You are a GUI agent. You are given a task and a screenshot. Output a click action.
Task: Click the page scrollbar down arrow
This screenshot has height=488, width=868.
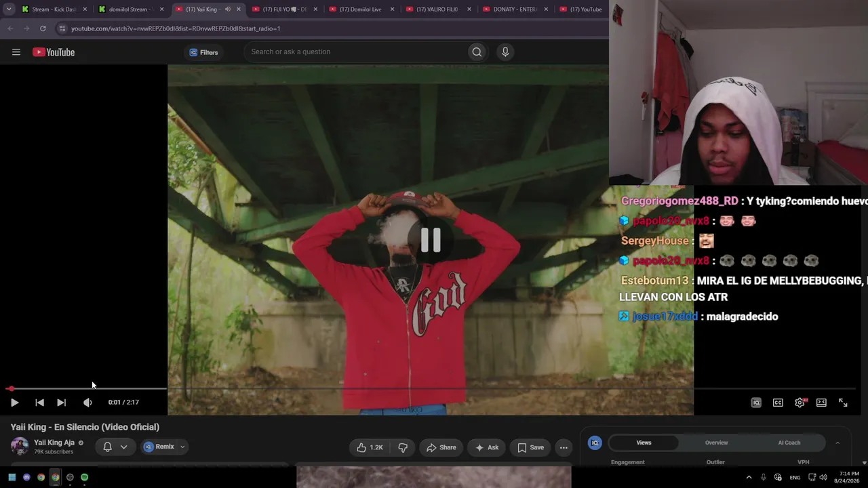(864, 463)
